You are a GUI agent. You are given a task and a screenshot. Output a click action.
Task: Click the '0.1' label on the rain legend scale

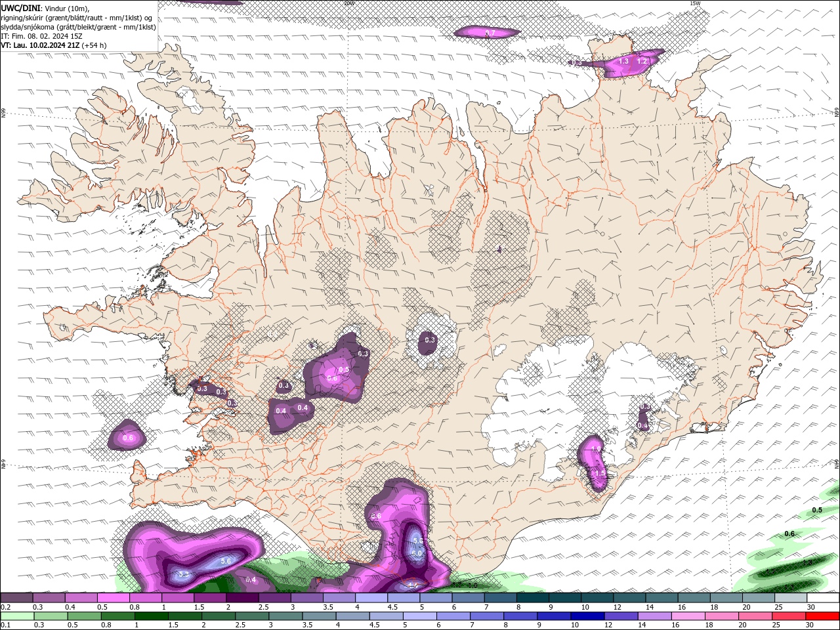6,625
